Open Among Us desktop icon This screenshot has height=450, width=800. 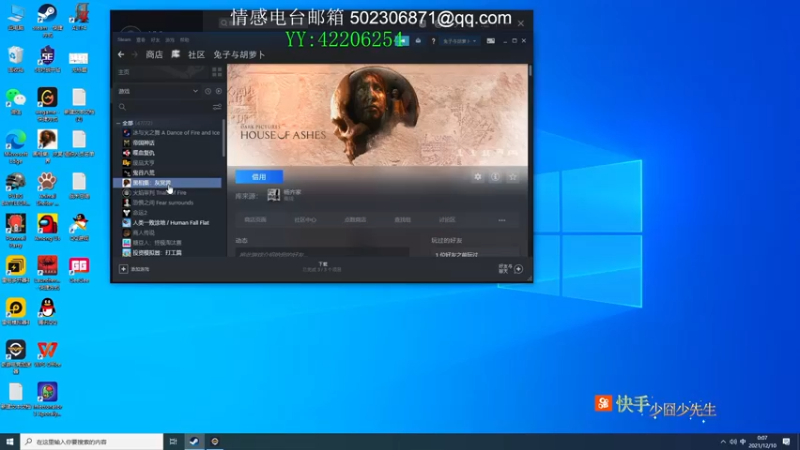(x=47, y=228)
